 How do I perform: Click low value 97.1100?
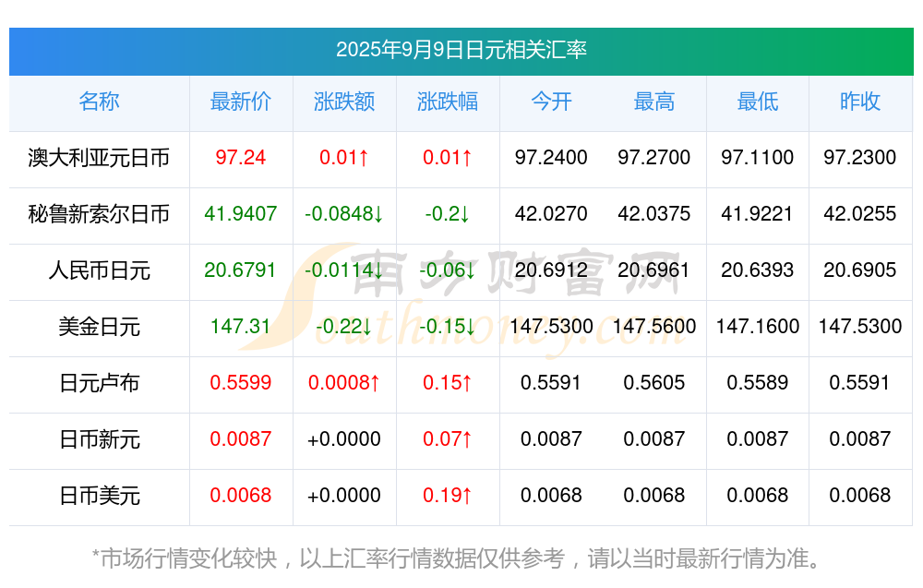coord(758,158)
